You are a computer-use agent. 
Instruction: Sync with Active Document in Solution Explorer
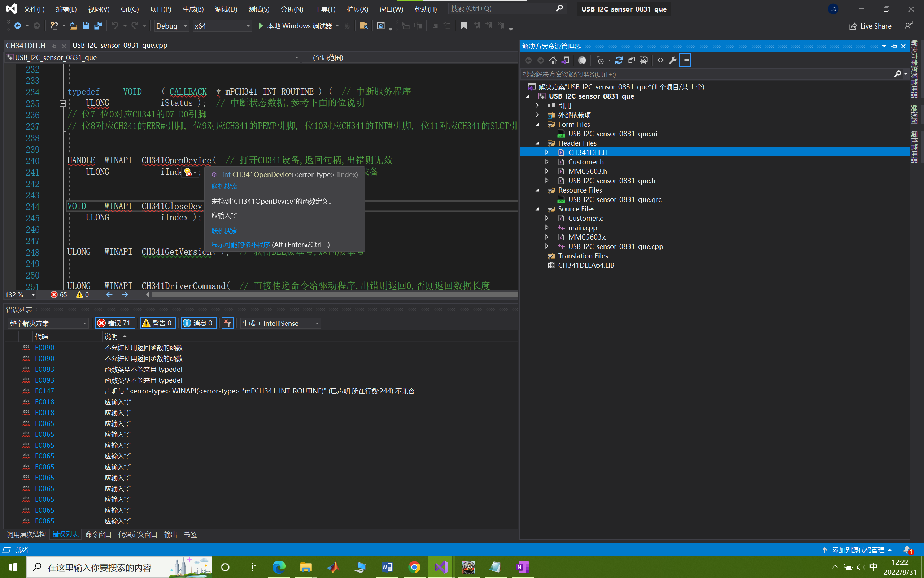tap(619, 60)
